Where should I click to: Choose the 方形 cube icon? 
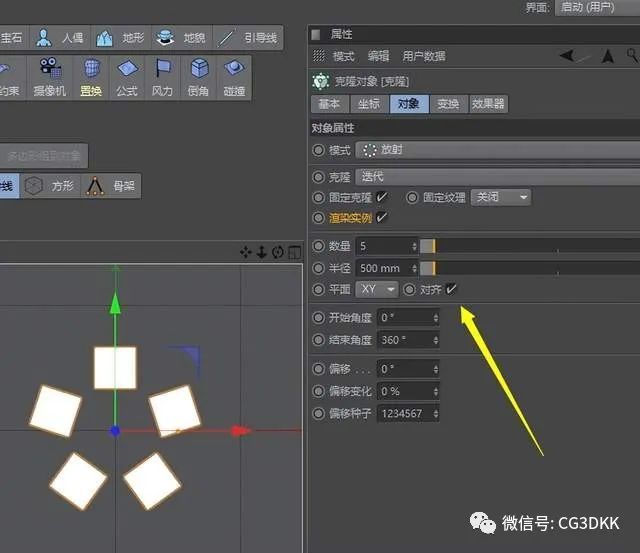click(33, 186)
